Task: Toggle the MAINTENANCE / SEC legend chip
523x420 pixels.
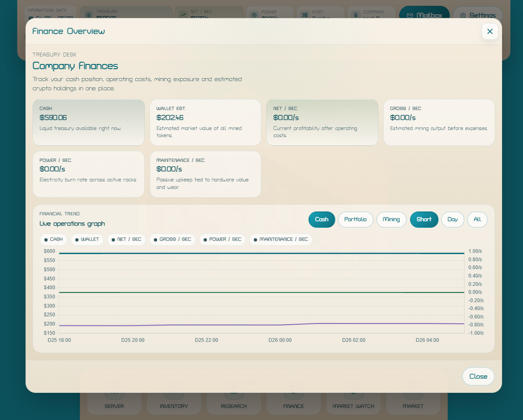Action: (x=281, y=239)
